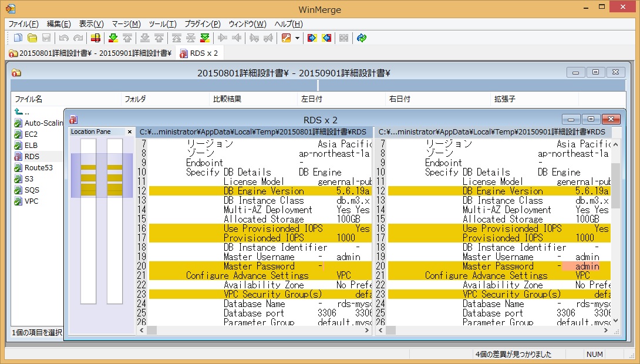Click Copy Left and Advance icon
Viewport: 640px width, 364px height.
point(268,38)
